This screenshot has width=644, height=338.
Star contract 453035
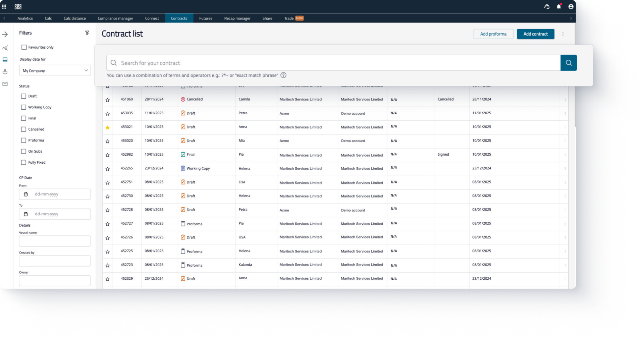[x=107, y=114]
